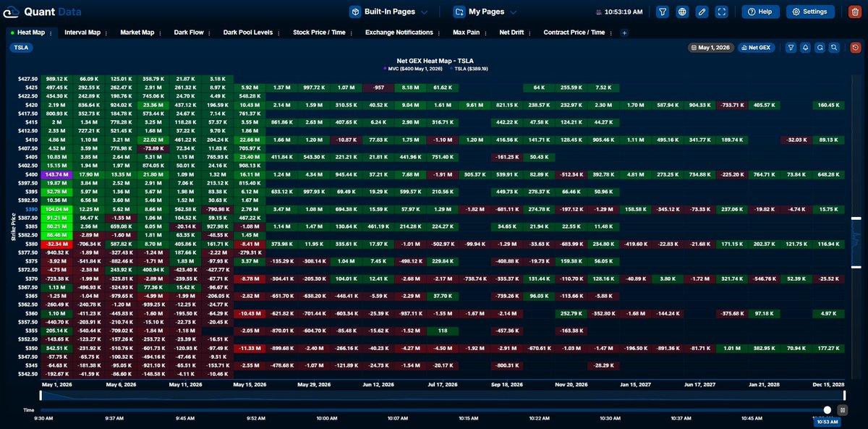Open the May 1, 2026 date picker
868x429 pixels.
[710, 47]
